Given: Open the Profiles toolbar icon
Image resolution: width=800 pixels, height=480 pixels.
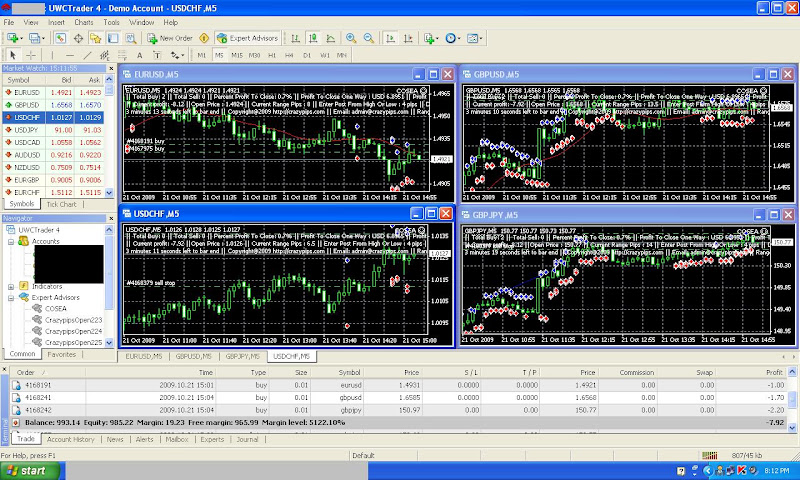Looking at the screenshot, I should pos(35,38).
